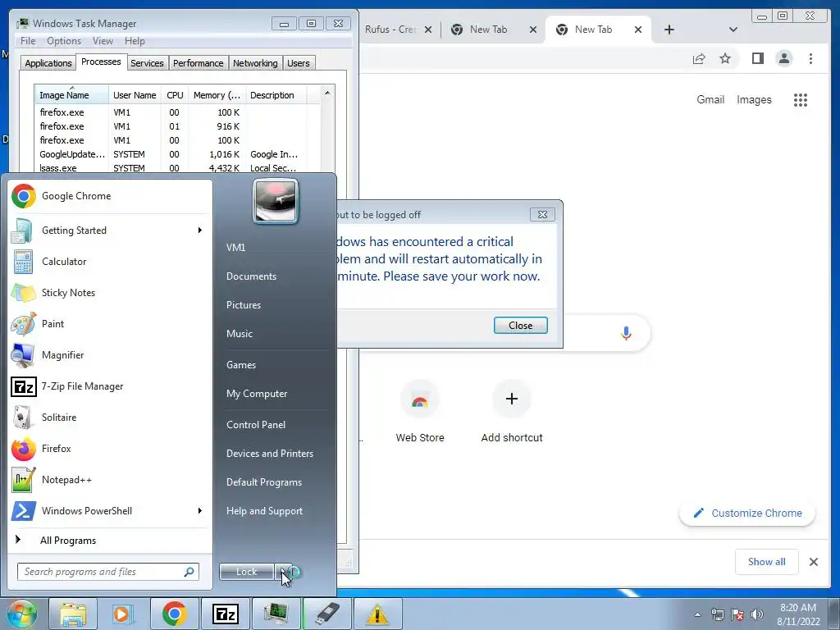Open 7-Zip taskbar button
This screenshot has height=630, width=840.
(225, 614)
